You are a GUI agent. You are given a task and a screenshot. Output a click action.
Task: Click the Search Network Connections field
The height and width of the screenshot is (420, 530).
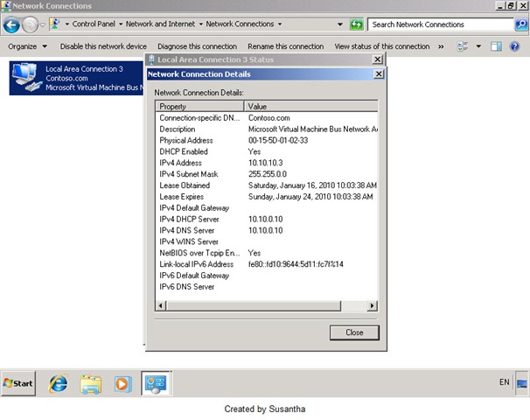[x=441, y=24]
